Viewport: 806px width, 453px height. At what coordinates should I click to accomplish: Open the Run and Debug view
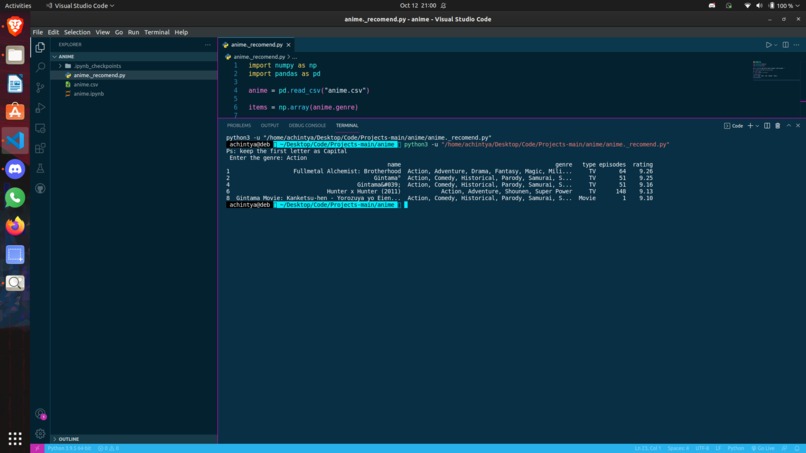[x=40, y=108]
